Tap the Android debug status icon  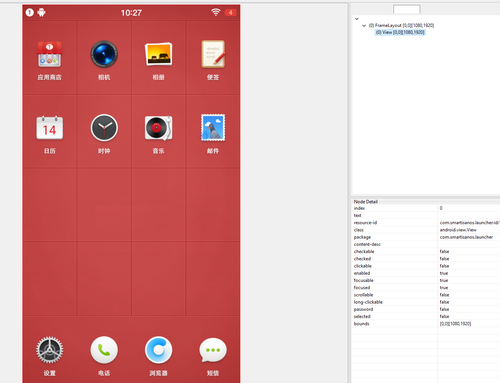click(41, 13)
